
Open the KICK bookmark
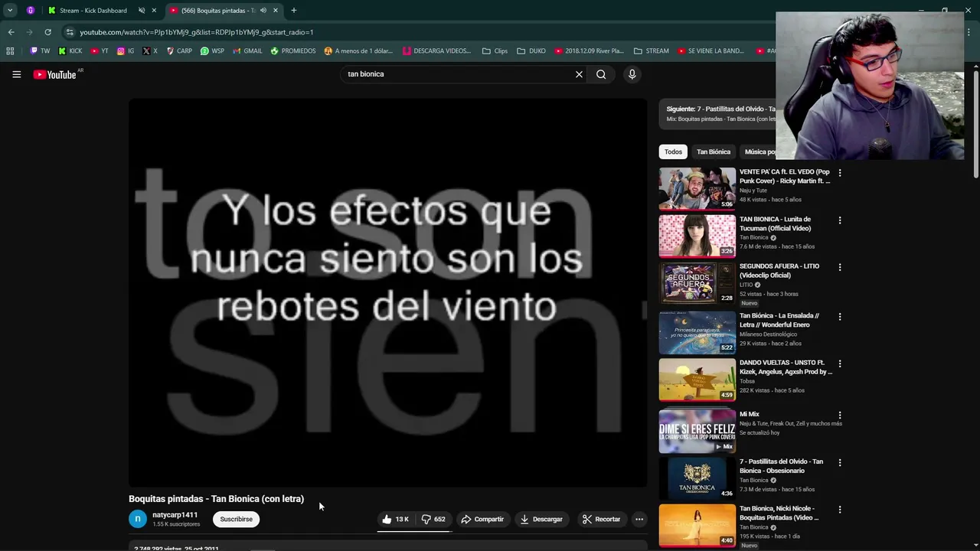coord(70,51)
